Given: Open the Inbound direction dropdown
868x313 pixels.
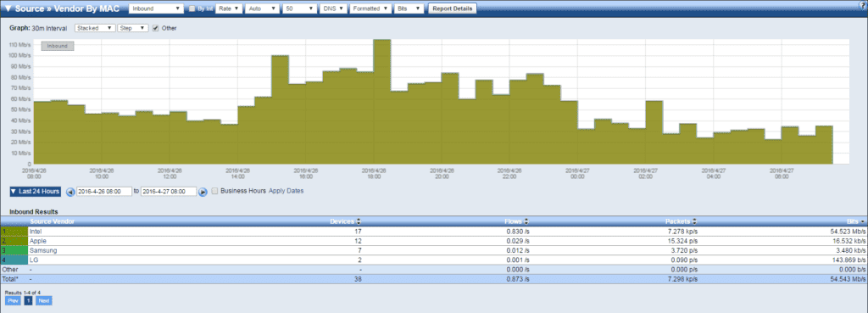Looking at the screenshot, I should coord(156,8).
